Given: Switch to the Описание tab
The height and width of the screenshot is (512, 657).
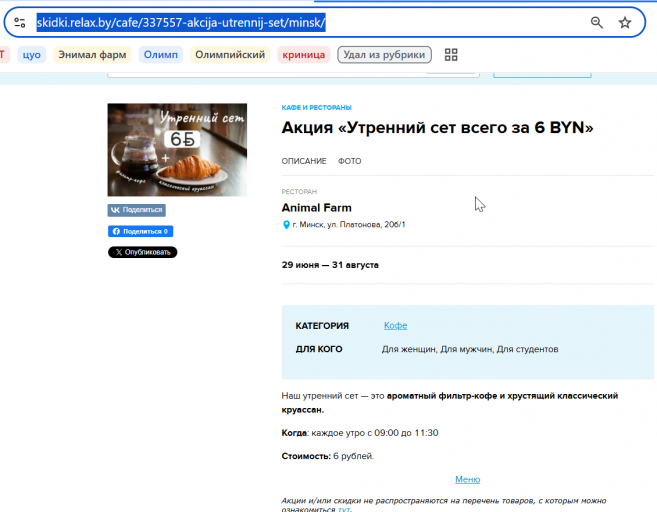Looking at the screenshot, I should pos(304,161).
